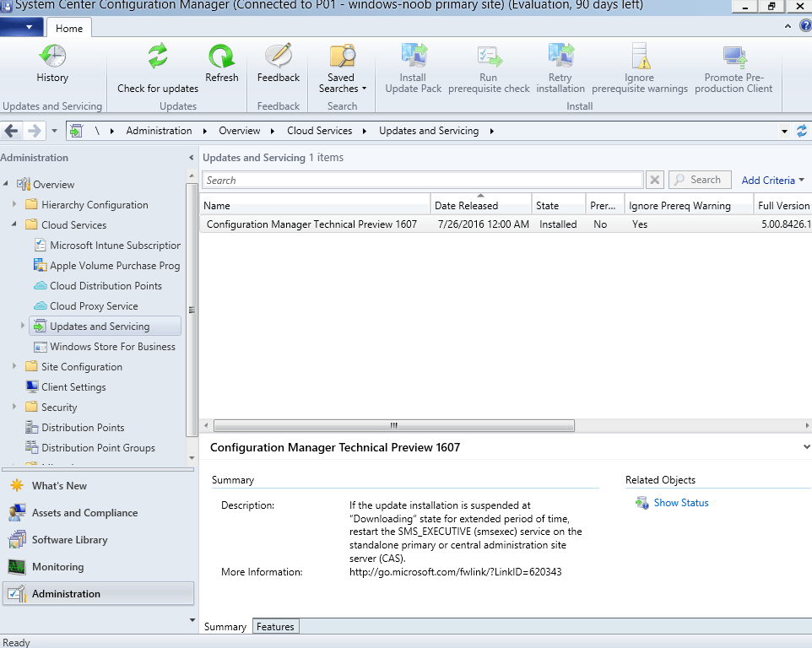
Task: Click Install Update Pack icon
Action: 414,56
